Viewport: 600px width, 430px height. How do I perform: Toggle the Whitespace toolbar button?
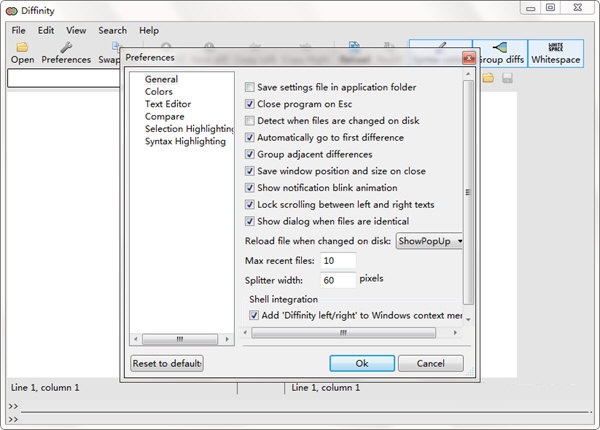[x=556, y=53]
